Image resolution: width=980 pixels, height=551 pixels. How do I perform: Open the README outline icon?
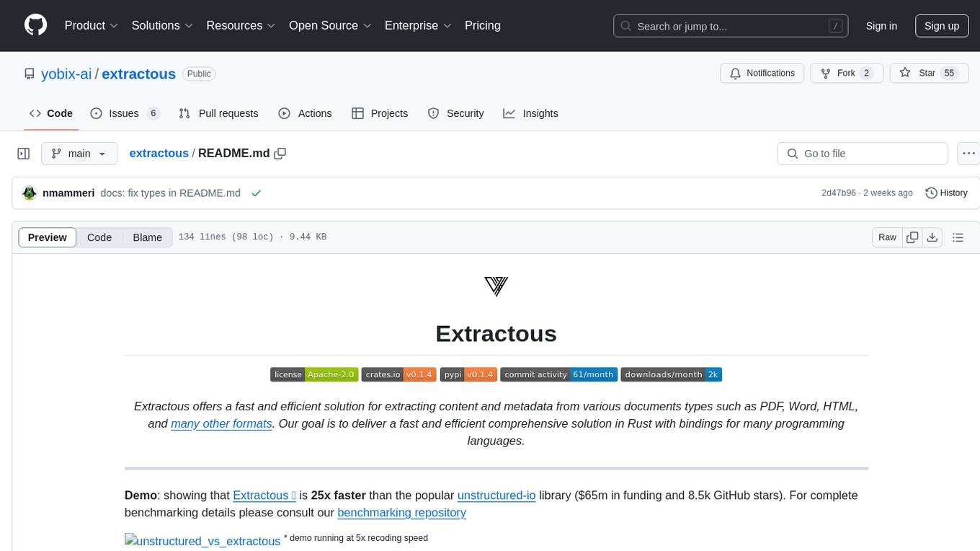pos(958,237)
